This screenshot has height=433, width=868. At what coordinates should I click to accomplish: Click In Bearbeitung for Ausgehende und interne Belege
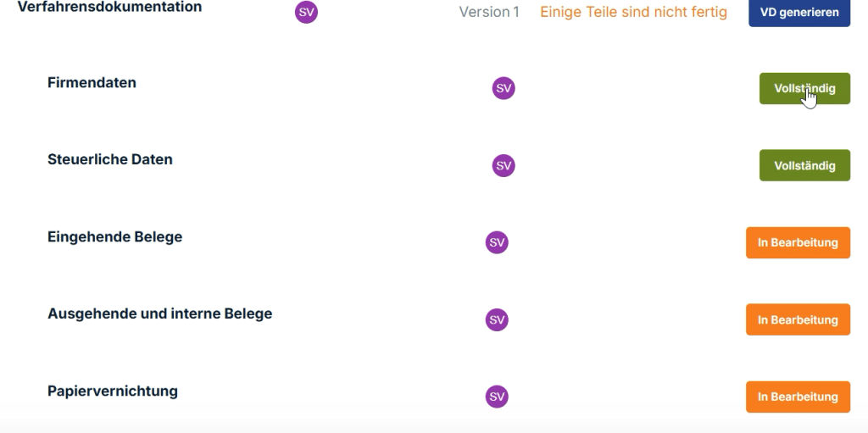798,319
